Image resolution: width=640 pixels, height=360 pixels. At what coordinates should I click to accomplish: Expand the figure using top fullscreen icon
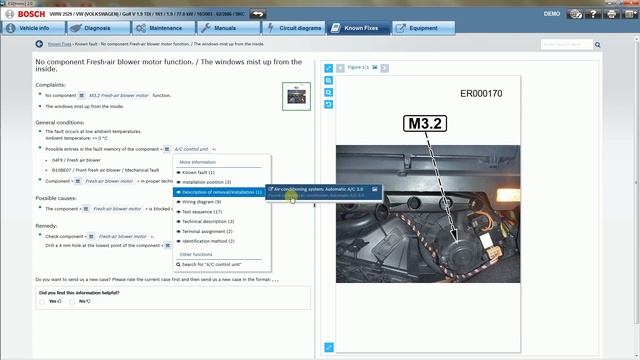(x=329, y=68)
